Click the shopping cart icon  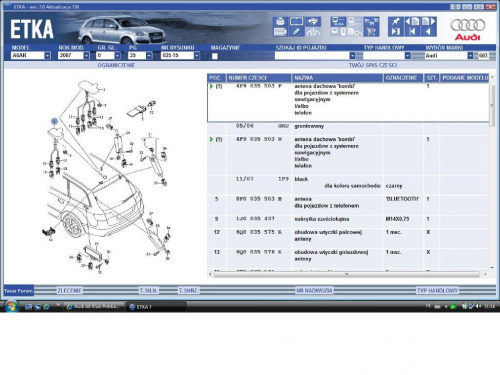[x=371, y=32]
